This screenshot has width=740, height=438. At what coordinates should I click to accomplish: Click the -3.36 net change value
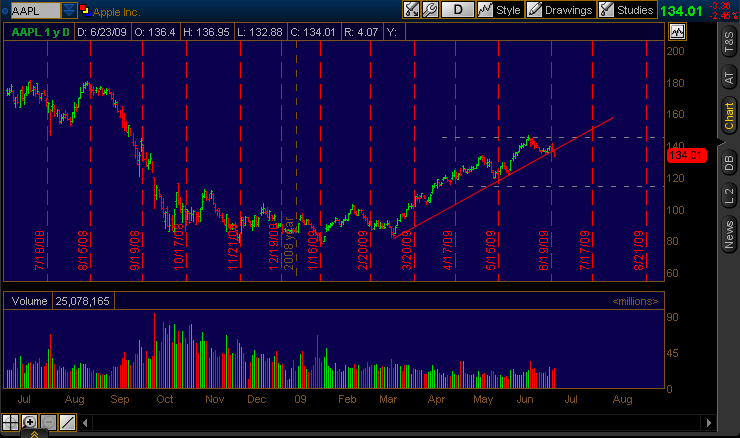(721, 6)
